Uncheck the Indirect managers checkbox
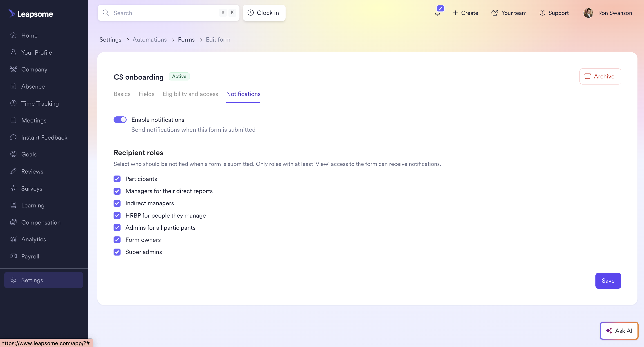 (x=117, y=203)
